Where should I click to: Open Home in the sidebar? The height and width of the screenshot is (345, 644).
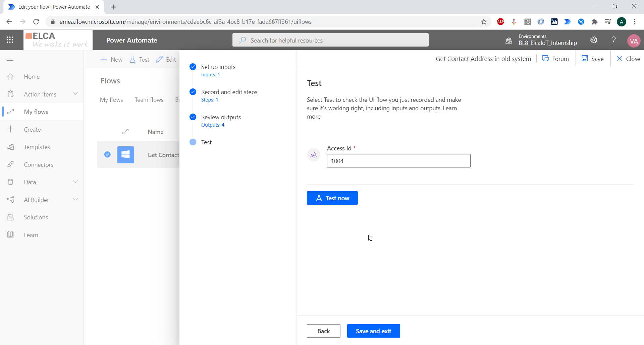(32, 77)
